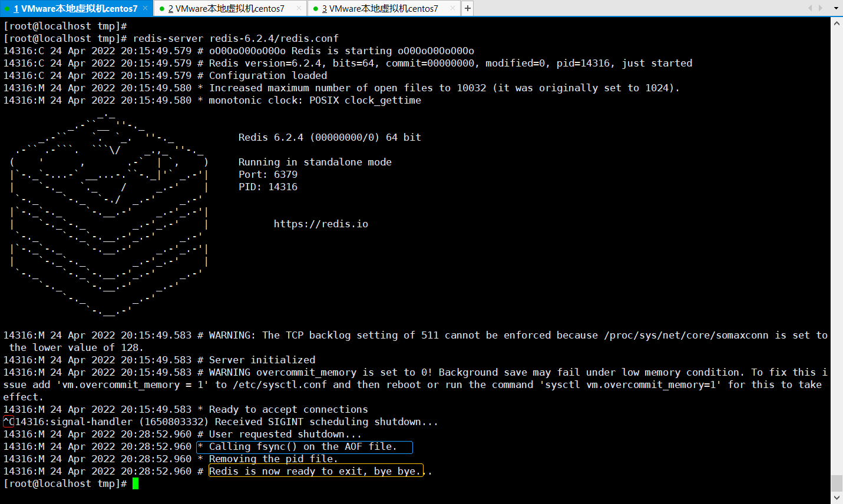Click 'Redis is now ready to exit, bye bye' text

(312, 471)
